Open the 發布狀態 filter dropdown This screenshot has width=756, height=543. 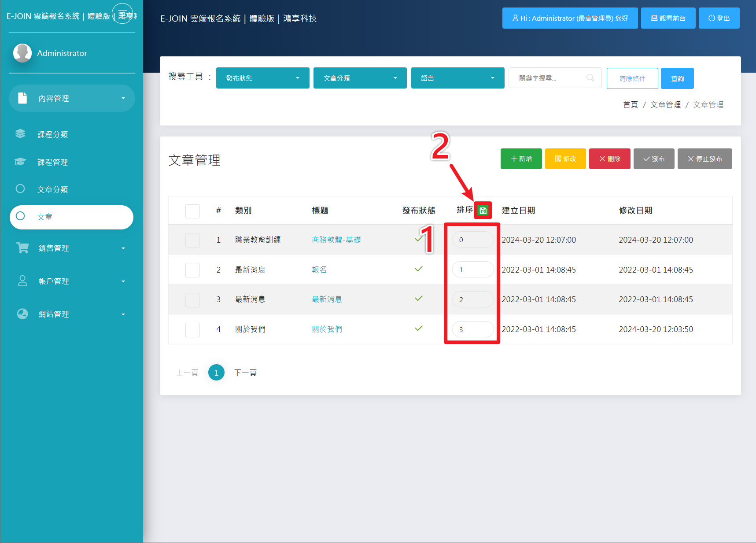coord(262,78)
